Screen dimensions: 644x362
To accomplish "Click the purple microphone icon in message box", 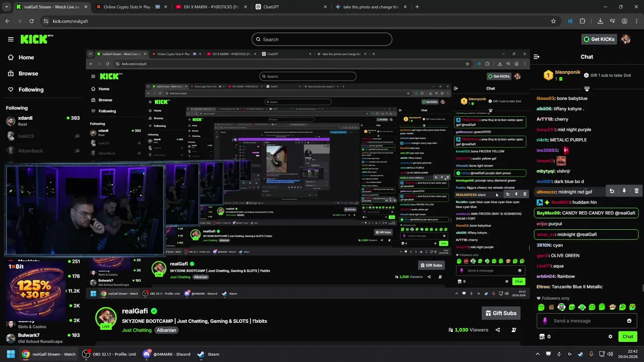I will tap(544, 321).
